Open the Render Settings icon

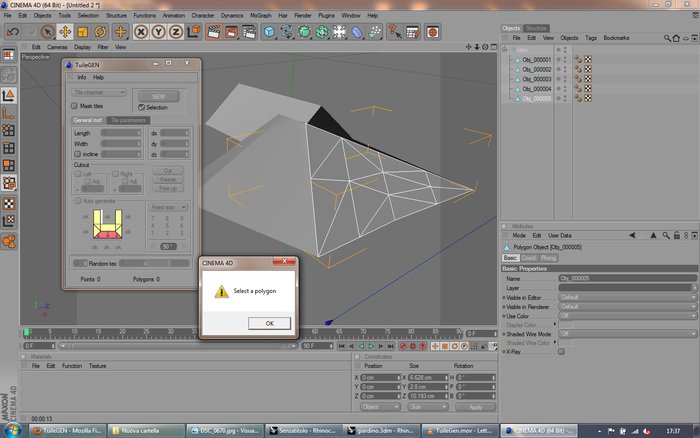249,32
